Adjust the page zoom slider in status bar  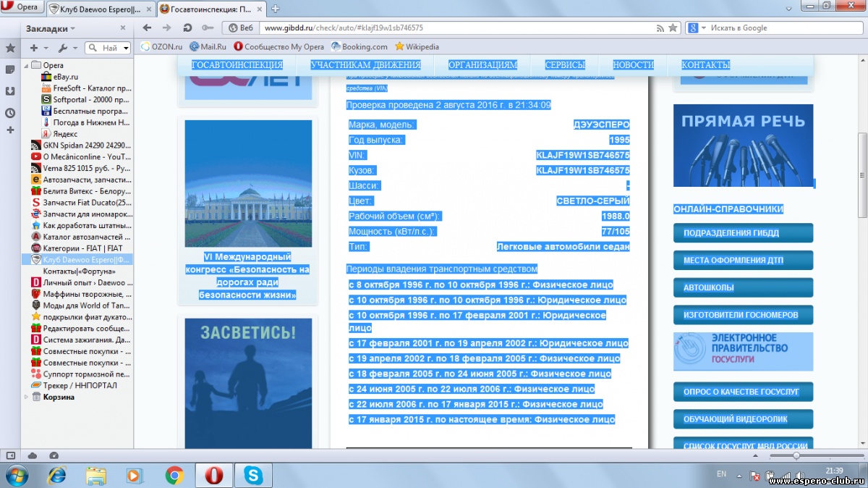(x=796, y=455)
